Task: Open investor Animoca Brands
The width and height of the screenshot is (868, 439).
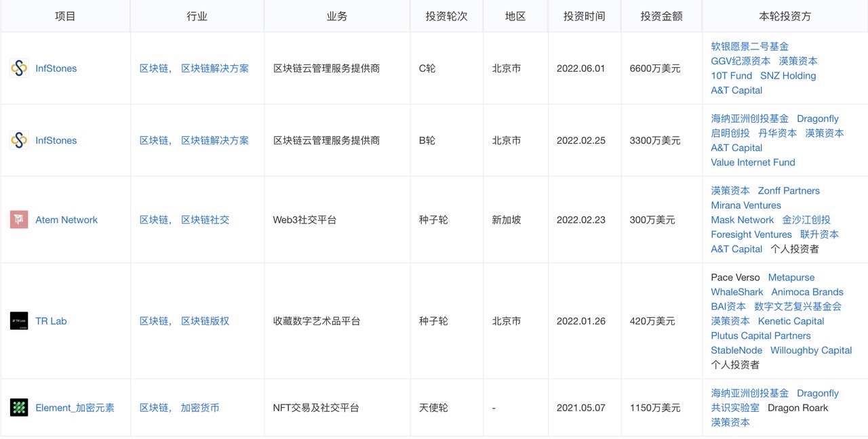Action: pyautogui.click(x=807, y=292)
